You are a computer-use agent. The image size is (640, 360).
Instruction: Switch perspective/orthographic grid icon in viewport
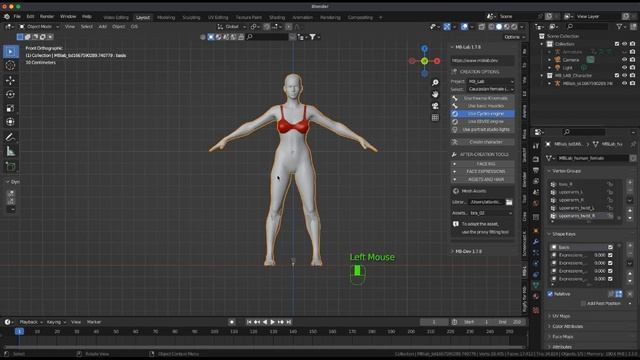[x=435, y=118]
